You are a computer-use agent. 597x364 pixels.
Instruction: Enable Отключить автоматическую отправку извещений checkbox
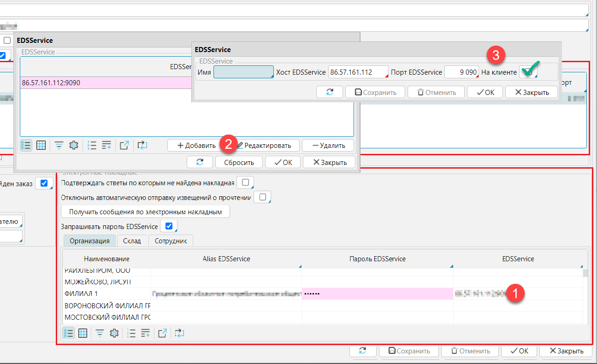(x=262, y=197)
